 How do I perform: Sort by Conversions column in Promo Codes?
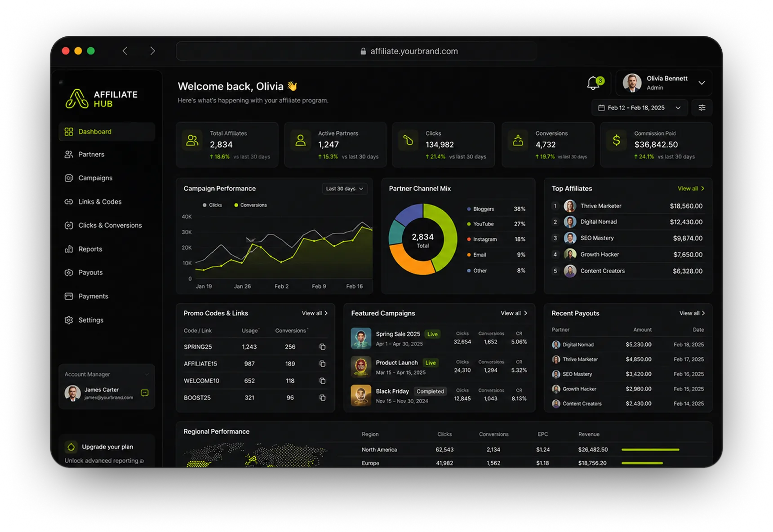pos(292,331)
